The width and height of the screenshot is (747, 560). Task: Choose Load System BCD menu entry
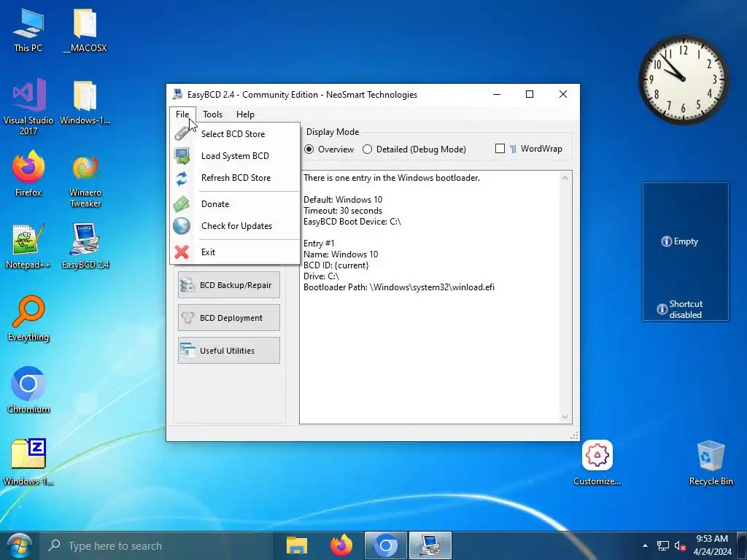coord(235,156)
